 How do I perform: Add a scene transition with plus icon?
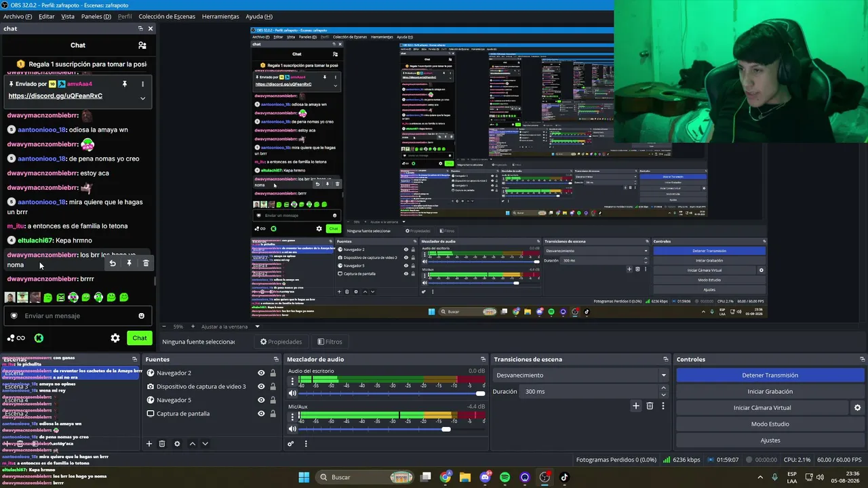[635, 406]
